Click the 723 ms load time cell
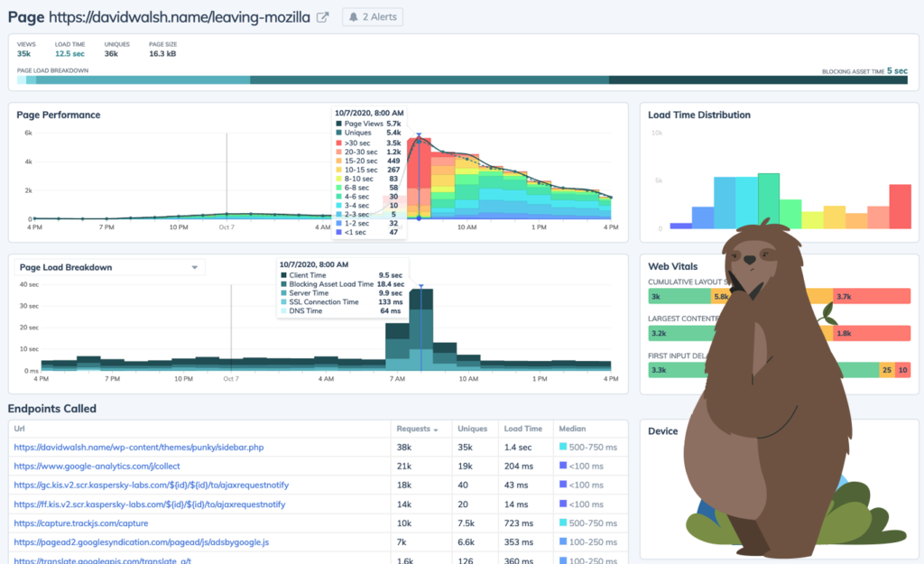The image size is (924, 564). [519, 523]
